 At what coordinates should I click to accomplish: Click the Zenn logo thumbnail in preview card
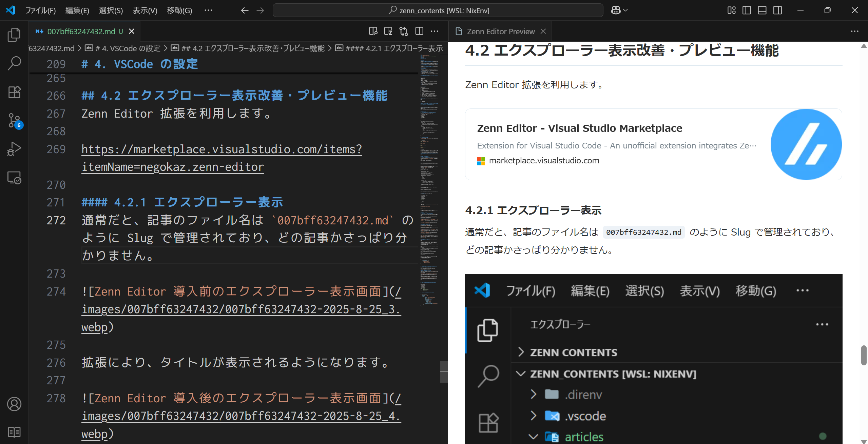pyautogui.click(x=806, y=144)
